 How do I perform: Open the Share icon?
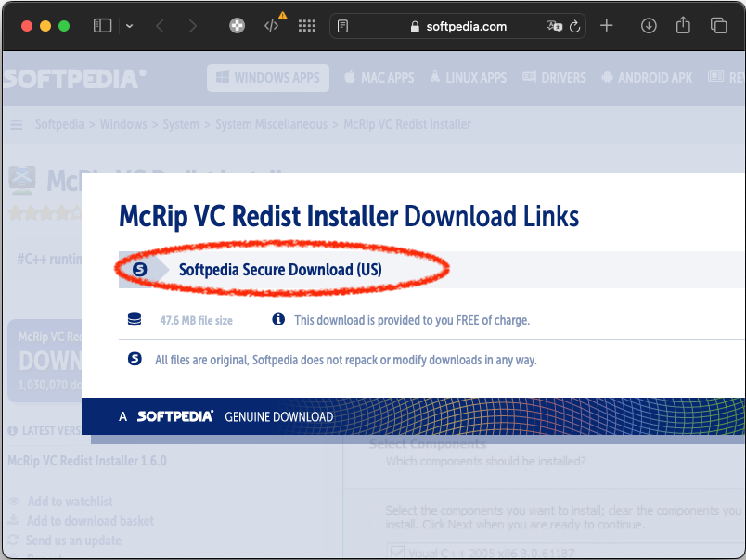pos(683,25)
